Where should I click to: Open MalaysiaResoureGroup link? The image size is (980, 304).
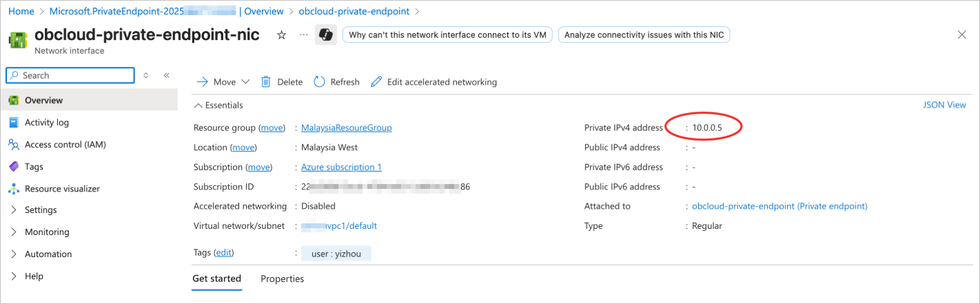pos(346,128)
